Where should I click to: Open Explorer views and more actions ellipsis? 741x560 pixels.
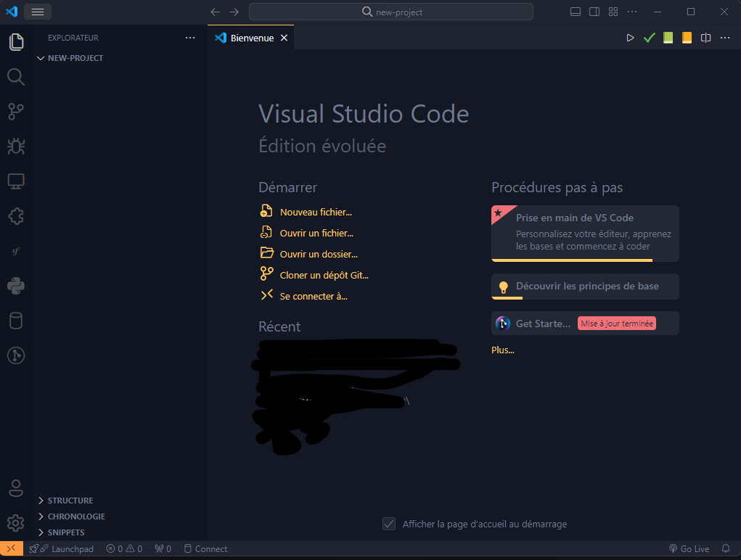tap(190, 38)
